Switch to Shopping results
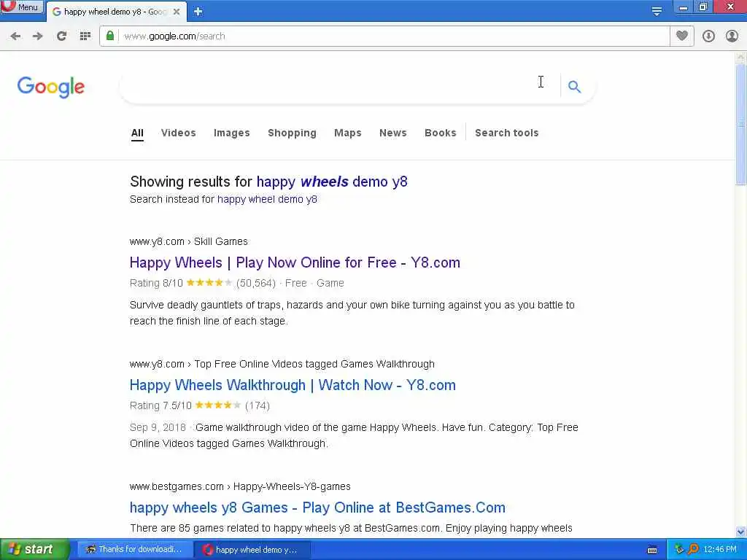The width and height of the screenshot is (747, 560). (292, 133)
